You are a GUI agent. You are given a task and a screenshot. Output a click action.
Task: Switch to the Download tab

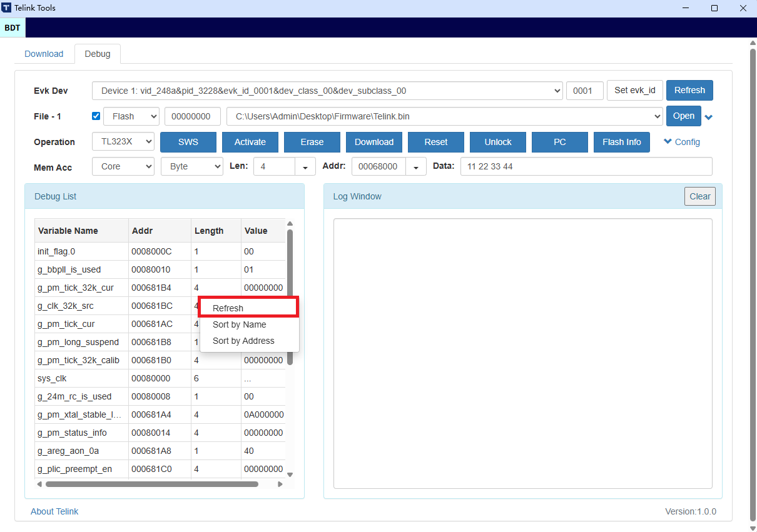pos(43,54)
